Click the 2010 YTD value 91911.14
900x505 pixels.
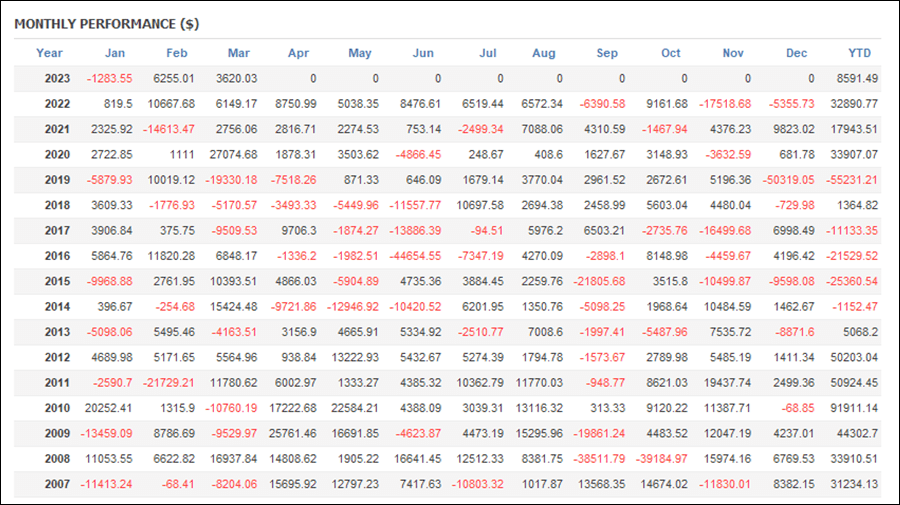854,409
